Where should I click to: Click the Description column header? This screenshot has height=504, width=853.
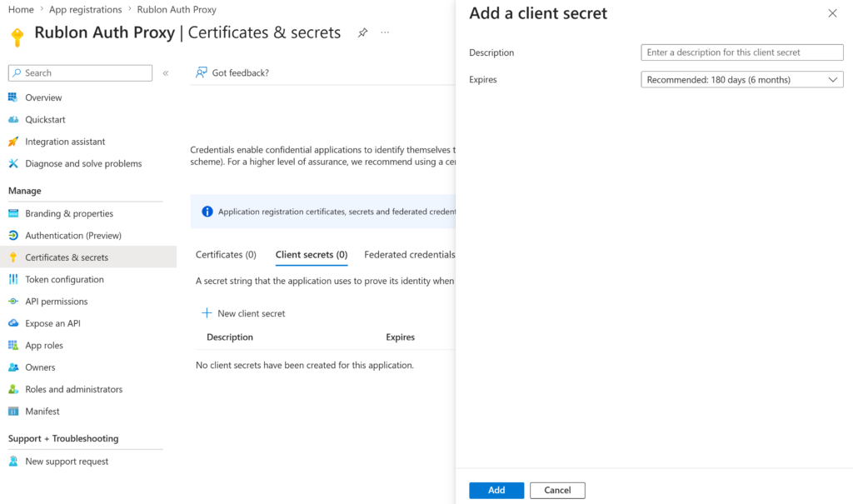230,337
